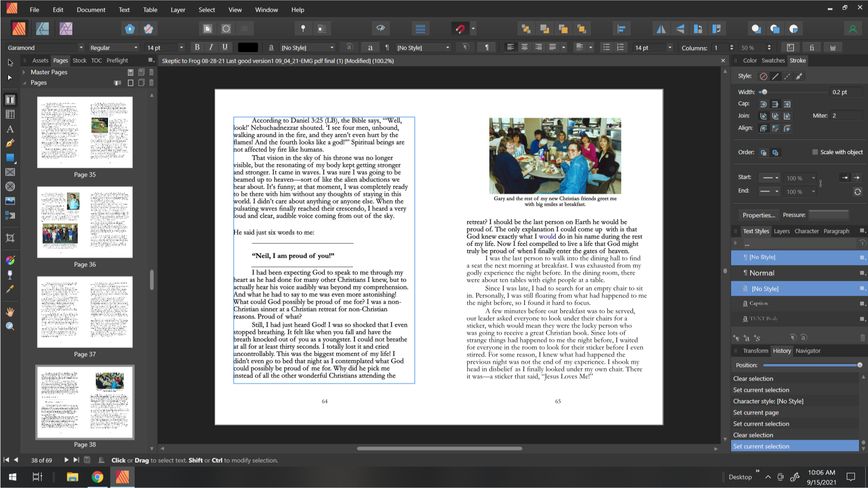
Task: Select the Page 36 thumbnail
Action: pos(84,222)
